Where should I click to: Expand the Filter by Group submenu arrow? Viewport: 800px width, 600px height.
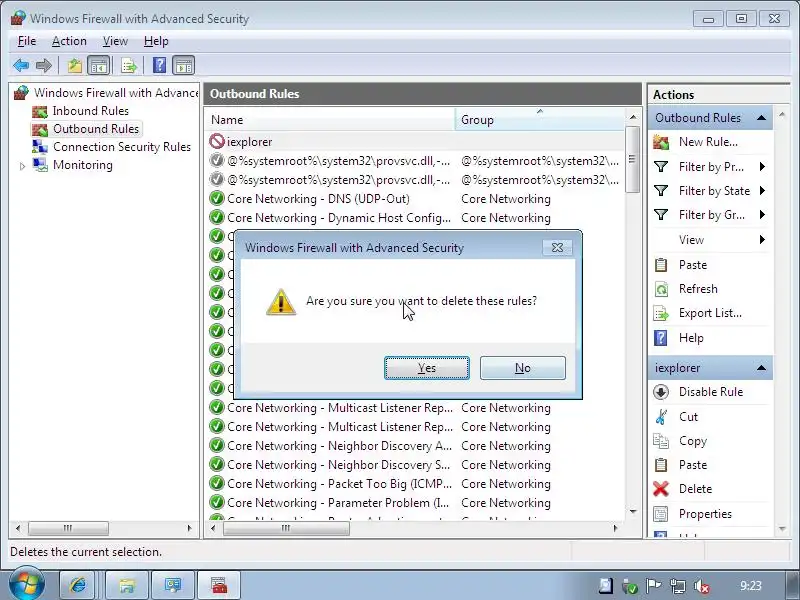coord(762,214)
